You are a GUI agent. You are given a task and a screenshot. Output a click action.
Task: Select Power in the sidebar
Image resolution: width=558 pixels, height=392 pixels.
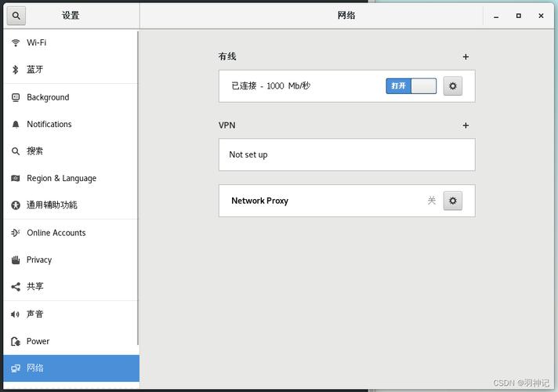tap(71, 342)
